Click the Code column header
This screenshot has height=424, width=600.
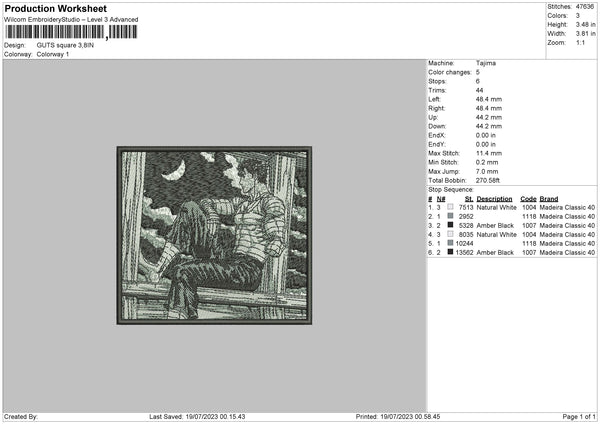pyautogui.click(x=528, y=199)
